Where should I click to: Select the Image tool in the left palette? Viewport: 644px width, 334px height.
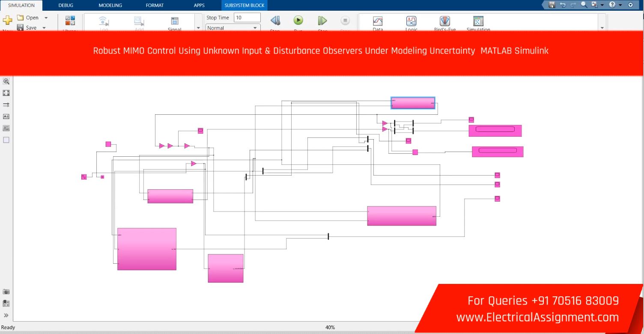tap(6, 128)
